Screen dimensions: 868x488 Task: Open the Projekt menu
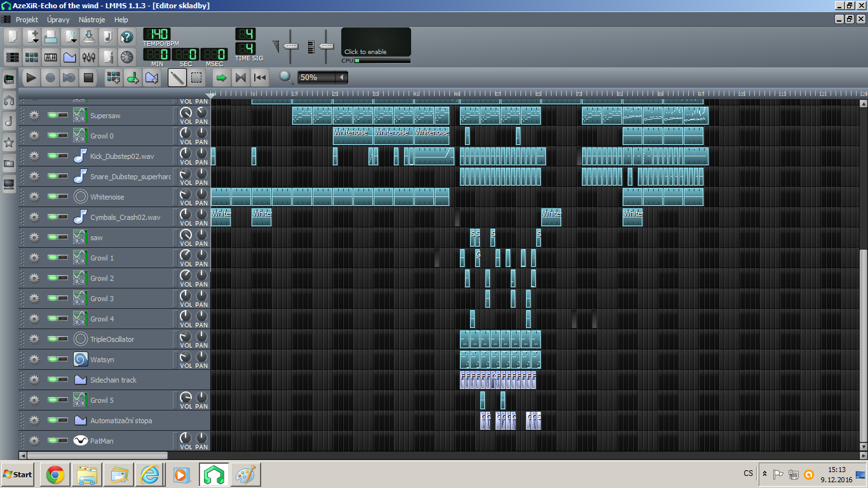27,20
